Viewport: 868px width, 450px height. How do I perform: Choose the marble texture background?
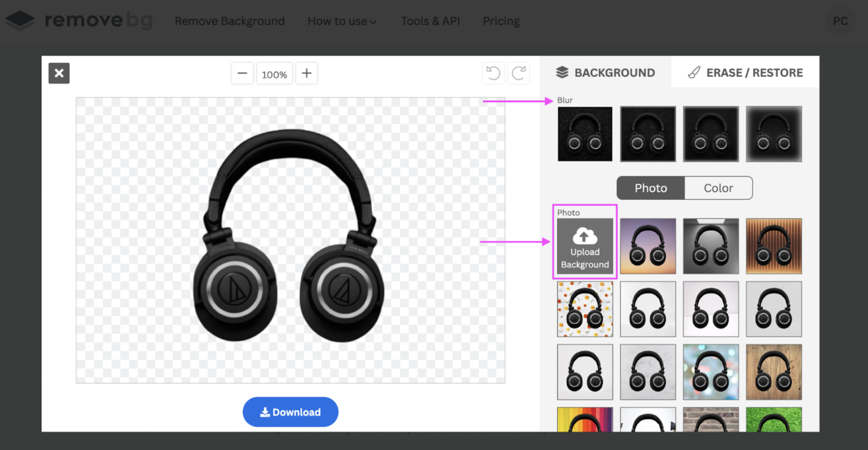[x=648, y=372]
